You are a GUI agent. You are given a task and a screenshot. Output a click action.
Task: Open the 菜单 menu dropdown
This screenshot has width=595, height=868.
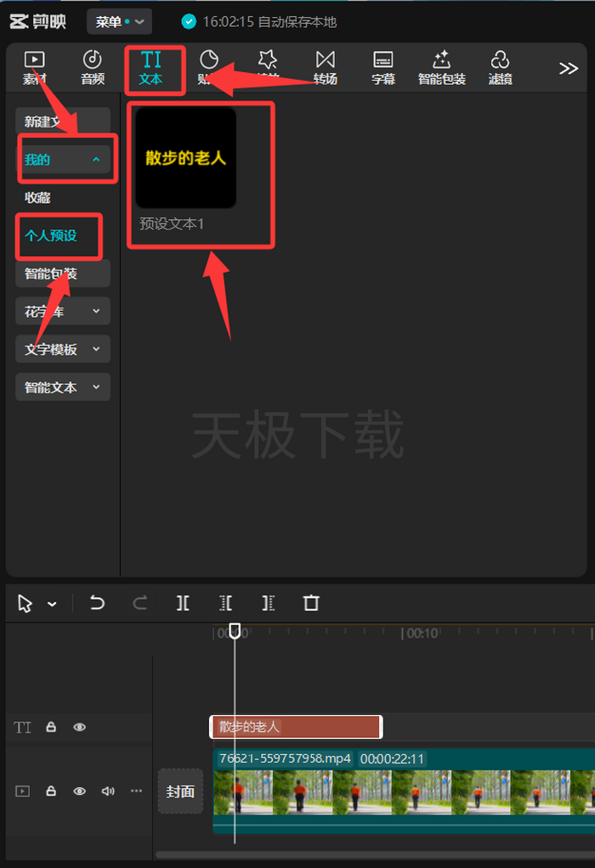click(120, 21)
